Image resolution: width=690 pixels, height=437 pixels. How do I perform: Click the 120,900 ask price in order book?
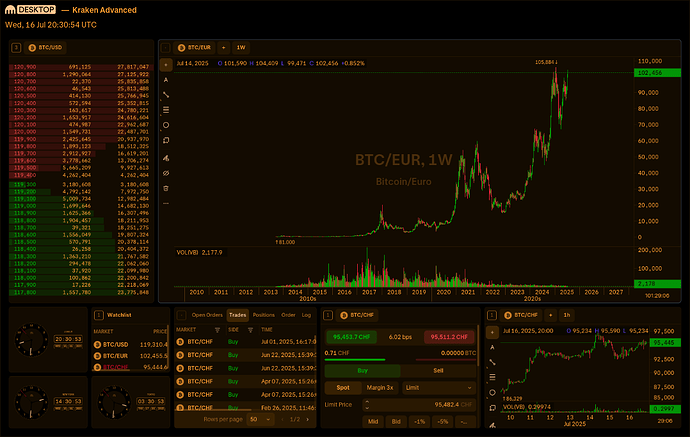(25, 67)
